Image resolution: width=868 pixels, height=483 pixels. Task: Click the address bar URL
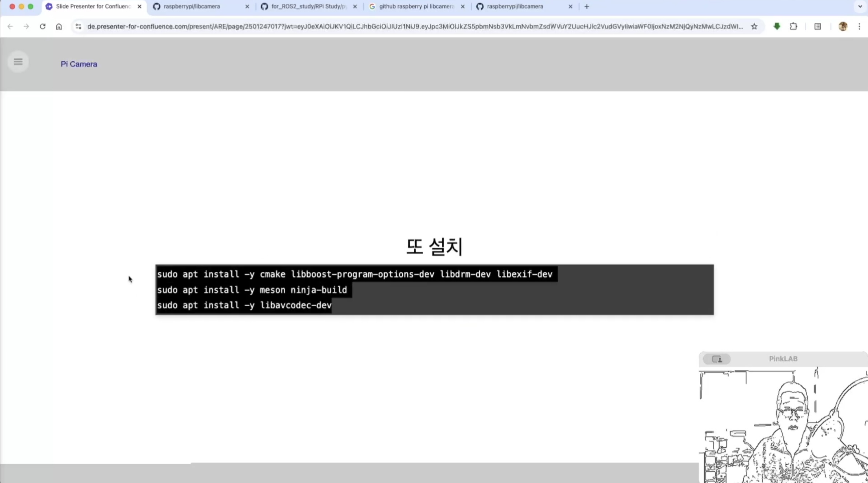[415, 27]
